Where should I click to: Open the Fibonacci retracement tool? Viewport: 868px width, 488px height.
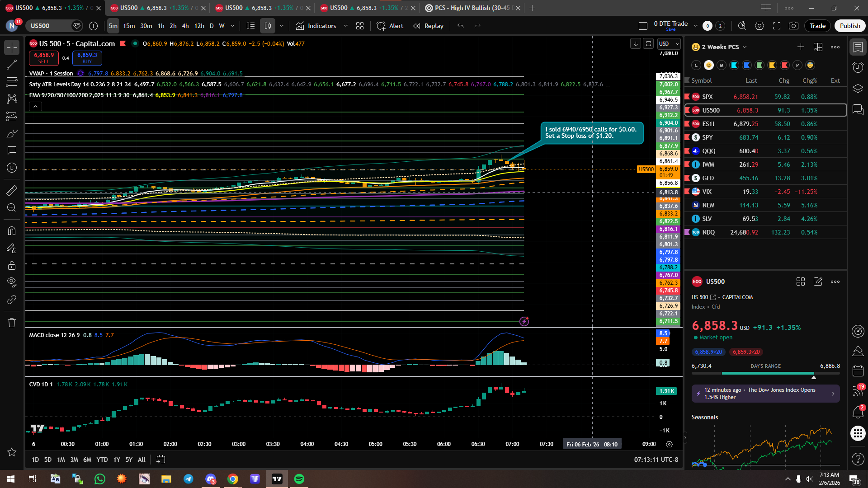tap(12, 82)
